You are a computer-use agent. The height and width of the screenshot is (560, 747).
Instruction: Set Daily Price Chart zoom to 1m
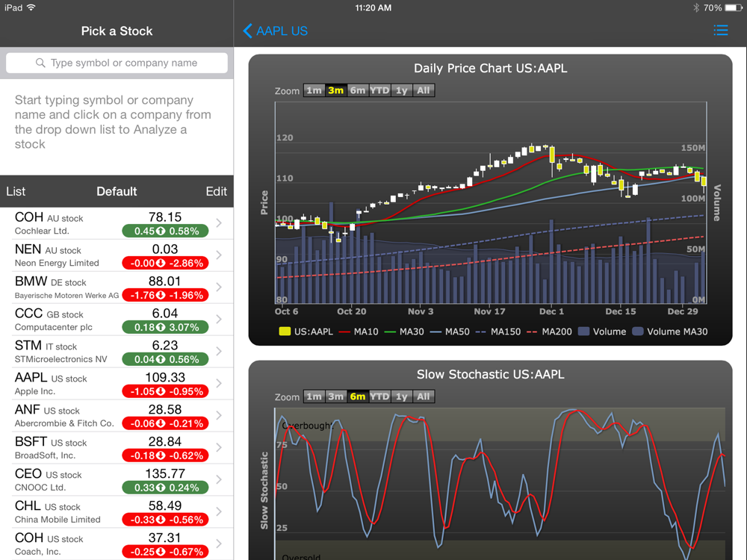tap(314, 90)
